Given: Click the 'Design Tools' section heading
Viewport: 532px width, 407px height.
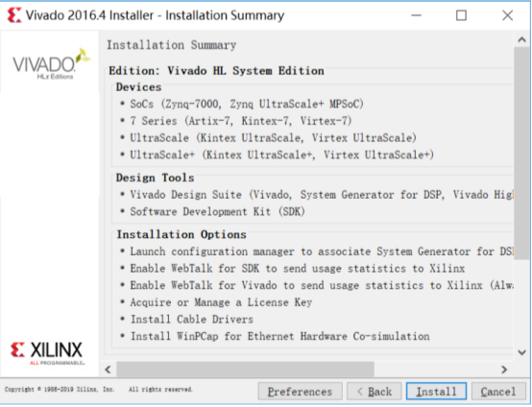Looking at the screenshot, I should (x=155, y=178).
